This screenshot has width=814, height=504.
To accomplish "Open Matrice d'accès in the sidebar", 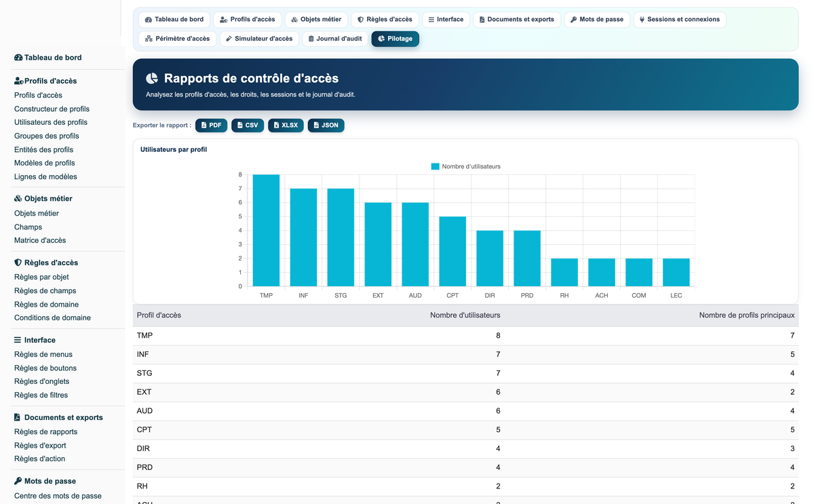I will 40,241.
